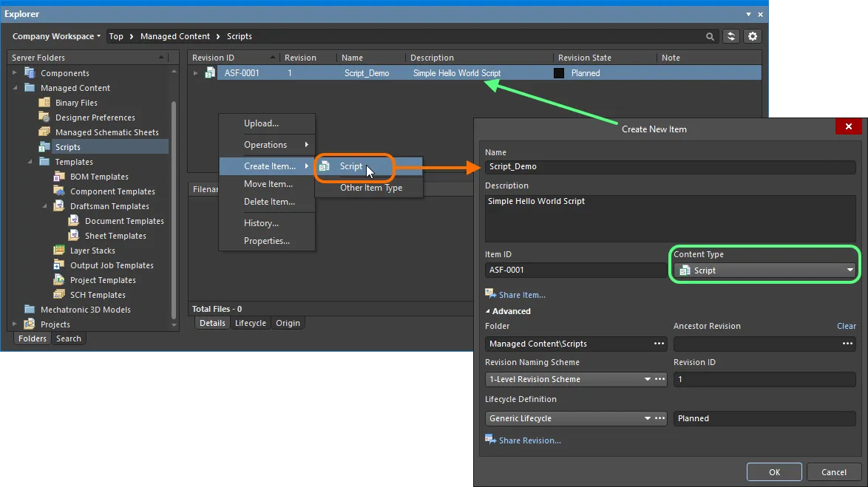
Task: Click the SCH Templates folder icon
Action: (x=59, y=294)
